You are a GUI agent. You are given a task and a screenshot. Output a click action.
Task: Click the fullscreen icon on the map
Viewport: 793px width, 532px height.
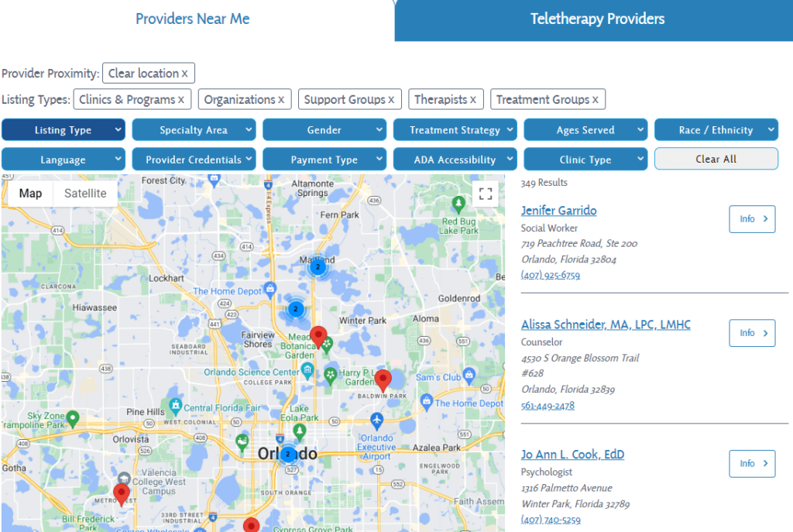click(x=486, y=194)
